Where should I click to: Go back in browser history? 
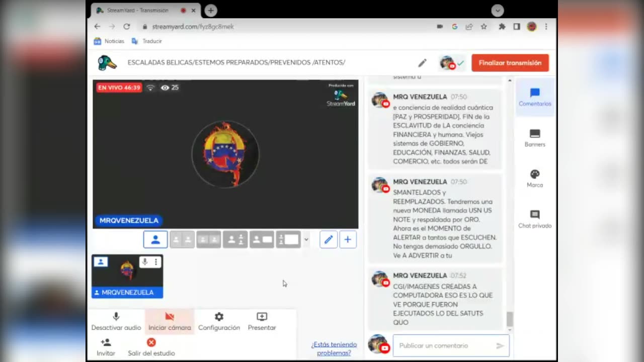pos(97,27)
